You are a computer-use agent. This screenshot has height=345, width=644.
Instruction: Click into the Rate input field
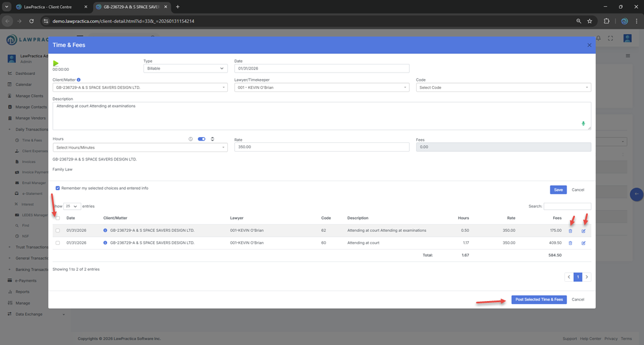click(321, 148)
